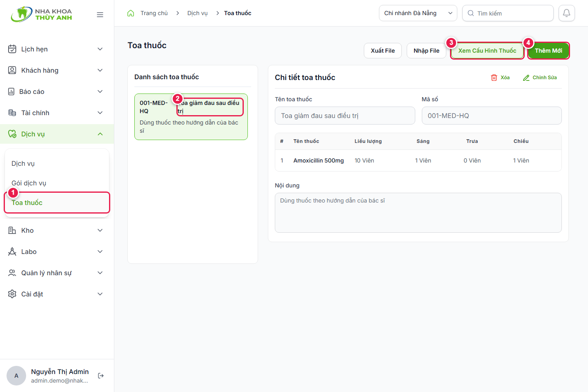588x392 pixels.
Task: Expand the Tài chính menu chevron
Action: pos(100,113)
